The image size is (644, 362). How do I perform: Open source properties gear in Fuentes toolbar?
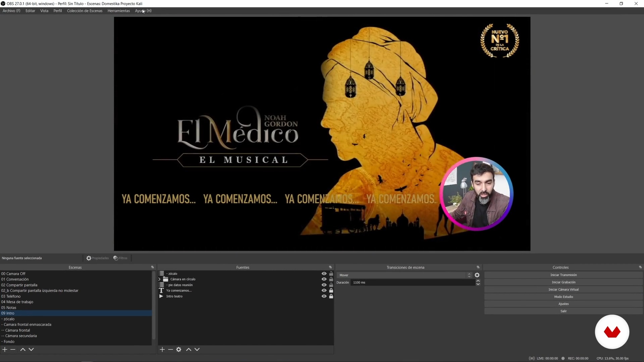179,349
